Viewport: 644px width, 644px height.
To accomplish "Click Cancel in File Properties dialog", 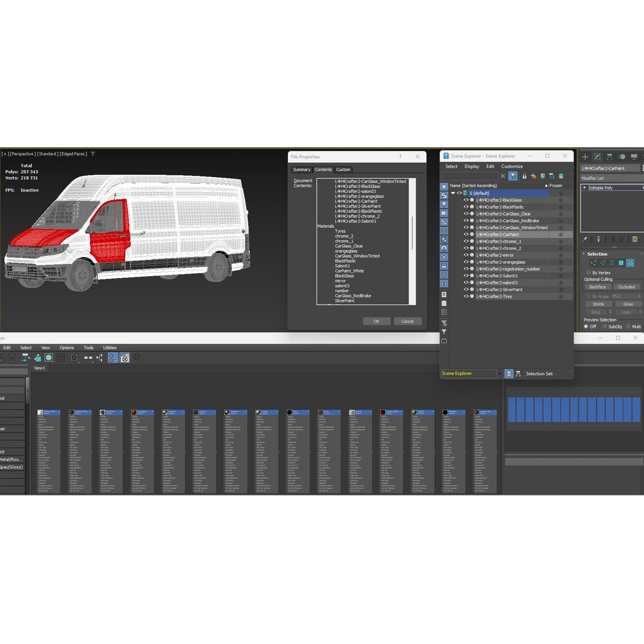I will point(407,321).
